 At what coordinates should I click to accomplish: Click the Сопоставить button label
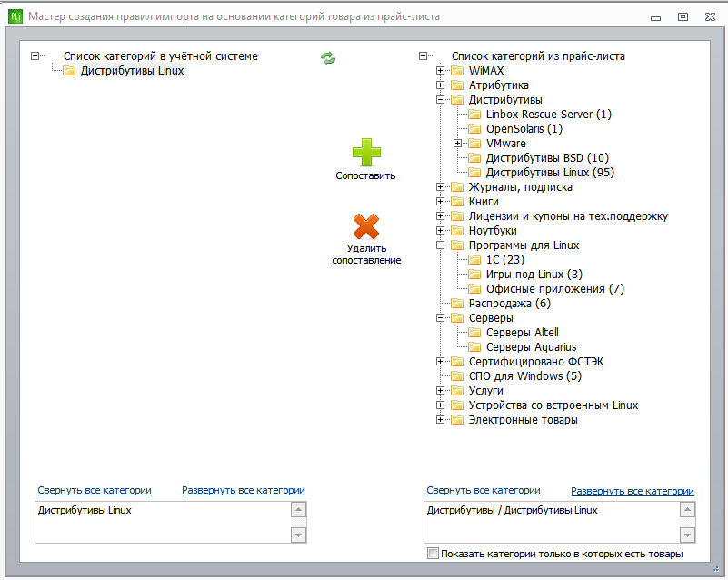(366, 175)
